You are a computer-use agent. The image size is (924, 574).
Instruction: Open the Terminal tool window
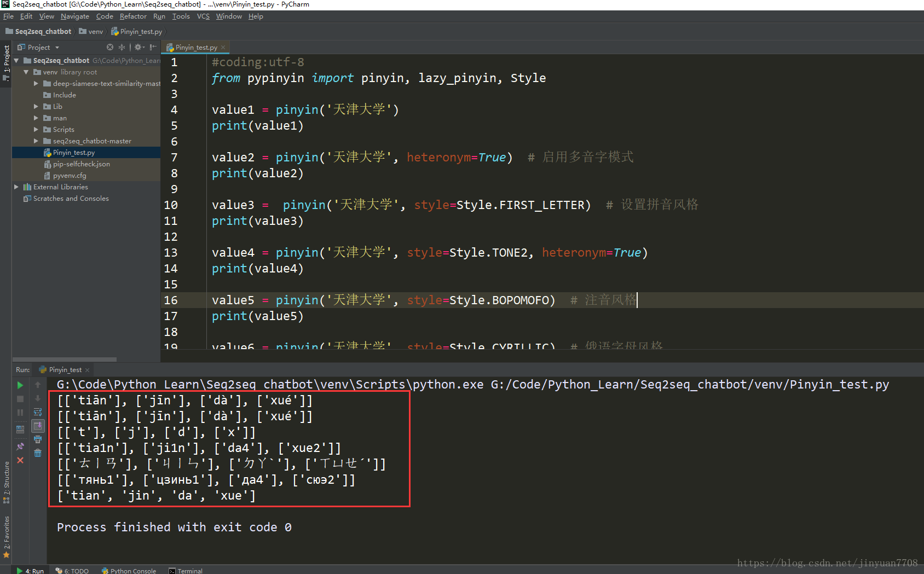pos(186,570)
